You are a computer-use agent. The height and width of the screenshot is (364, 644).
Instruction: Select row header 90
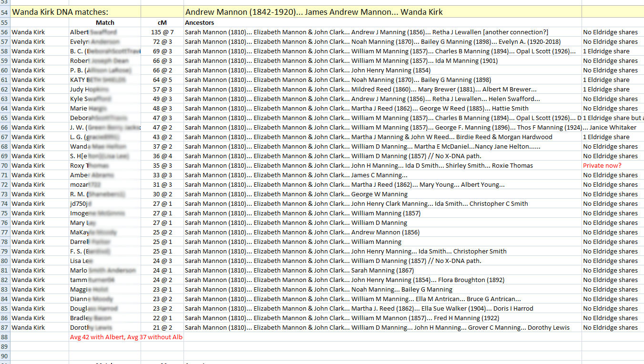point(5,356)
